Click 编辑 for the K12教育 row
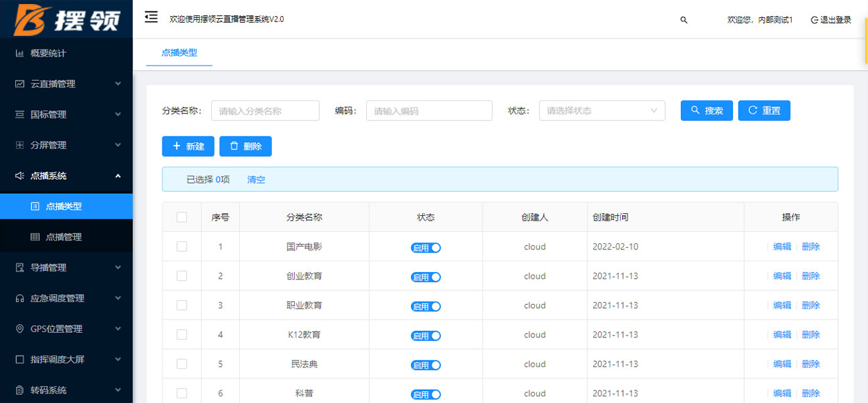The width and height of the screenshot is (868, 403). pyautogui.click(x=782, y=335)
